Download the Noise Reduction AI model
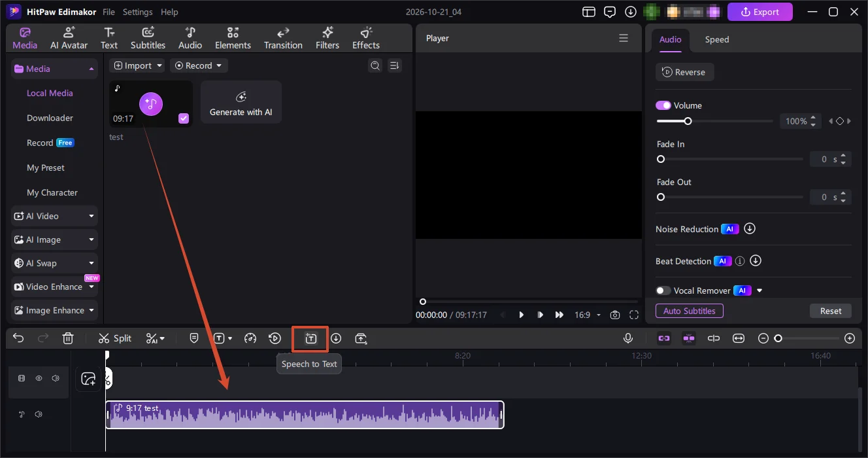The image size is (868, 458). pos(750,229)
